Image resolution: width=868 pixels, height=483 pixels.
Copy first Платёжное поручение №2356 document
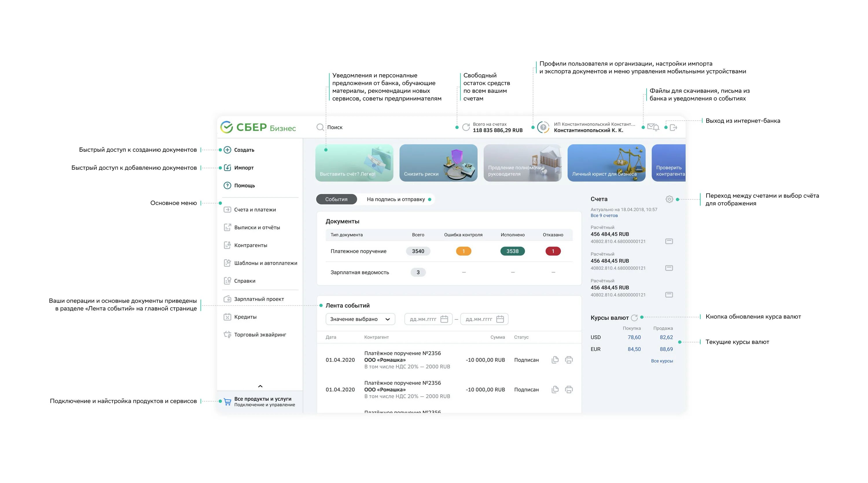click(555, 360)
